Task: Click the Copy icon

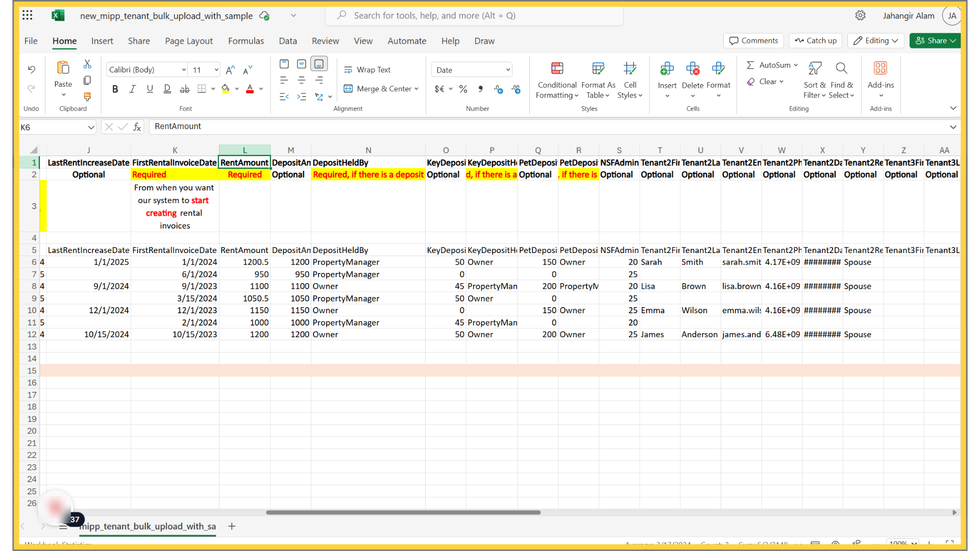Action: coord(87,80)
